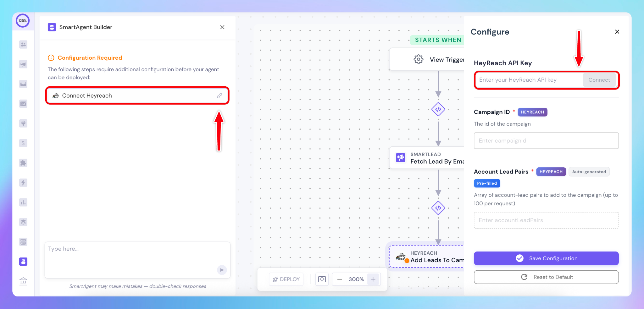Open the campaigns megaphone sidebar icon
Viewport: 644px width, 309px height.
click(x=23, y=64)
